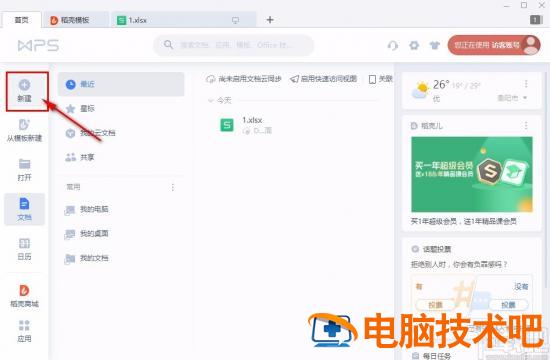Switch to the 首页 tab

(22, 20)
